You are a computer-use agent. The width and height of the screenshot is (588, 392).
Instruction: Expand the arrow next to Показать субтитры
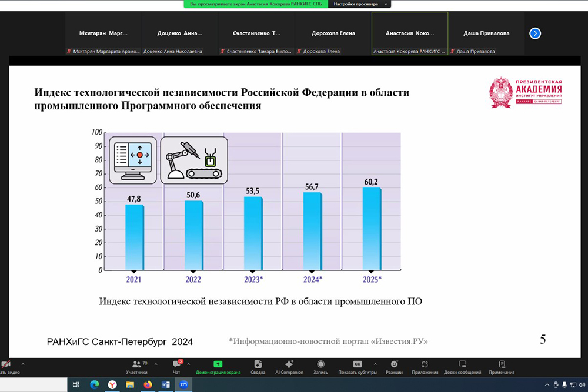pyautogui.click(x=375, y=364)
